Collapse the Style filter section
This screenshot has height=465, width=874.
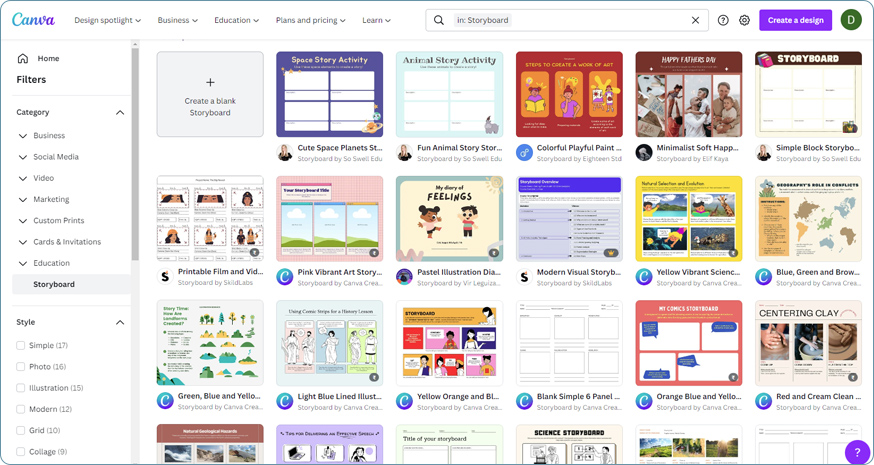click(x=120, y=322)
